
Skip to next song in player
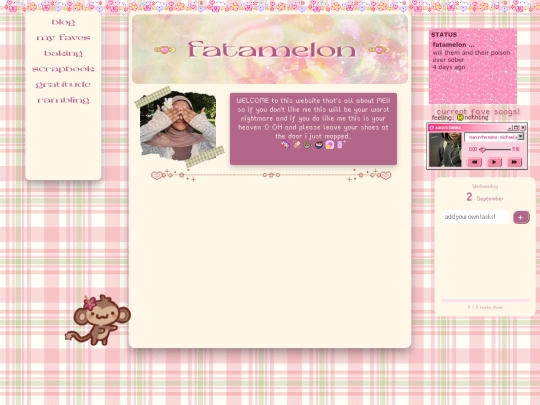tap(514, 162)
